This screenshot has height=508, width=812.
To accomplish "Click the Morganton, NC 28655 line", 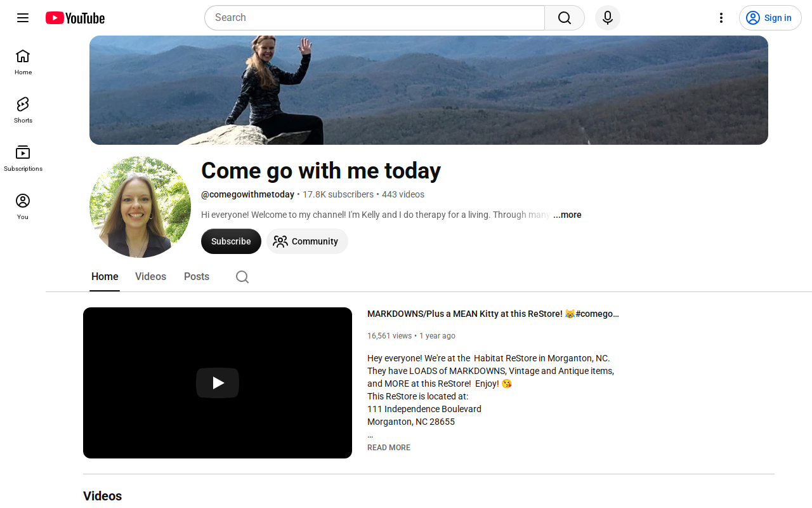I will [411, 422].
